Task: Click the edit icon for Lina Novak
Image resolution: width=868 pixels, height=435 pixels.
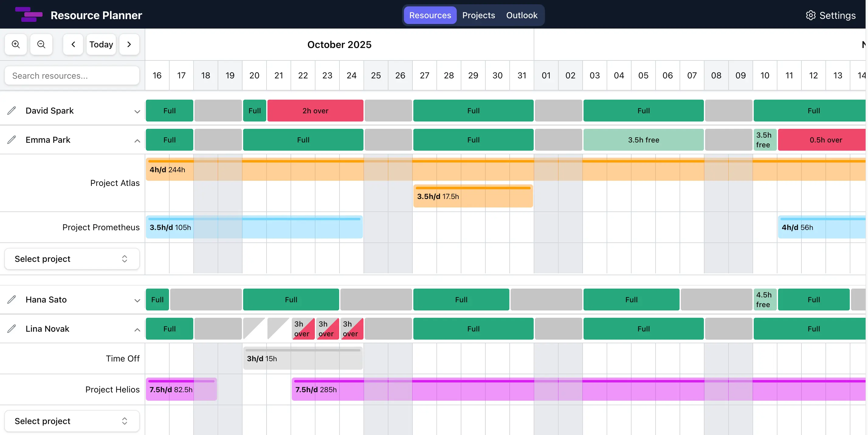Action: (x=12, y=329)
